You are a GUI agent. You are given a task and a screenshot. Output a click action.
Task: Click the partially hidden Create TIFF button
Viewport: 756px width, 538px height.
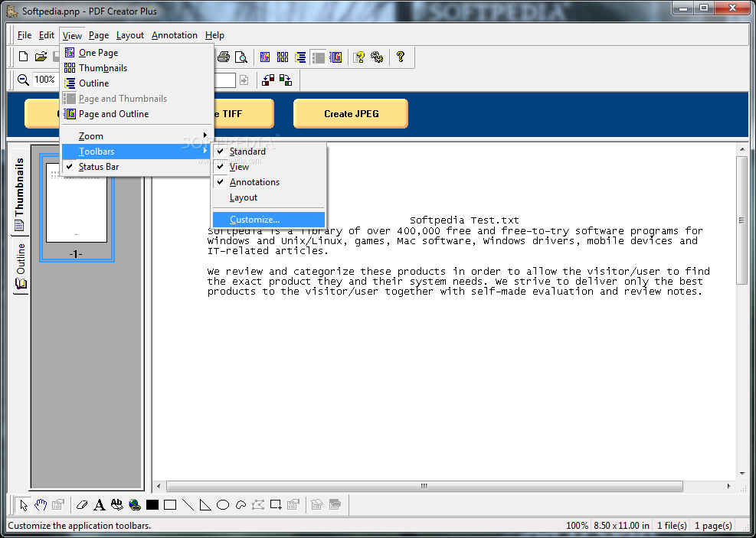click(244, 114)
